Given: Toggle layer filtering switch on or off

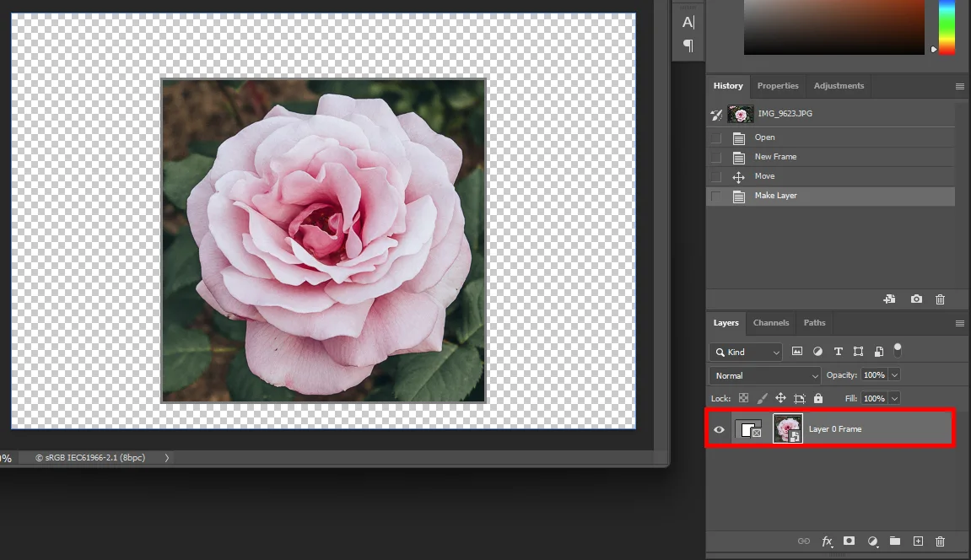Looking at the screenshot, I should pos(898,351).
